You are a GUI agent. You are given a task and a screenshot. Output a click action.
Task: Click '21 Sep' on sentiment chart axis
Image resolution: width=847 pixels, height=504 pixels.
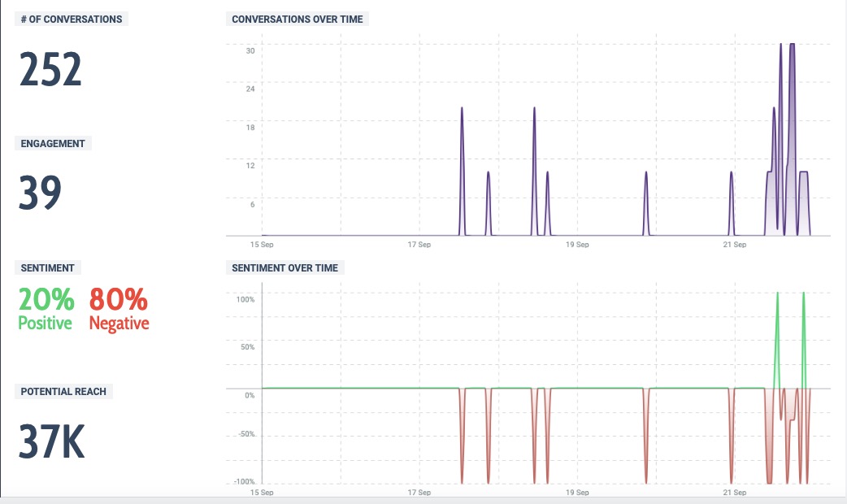(x=734, y=493)
